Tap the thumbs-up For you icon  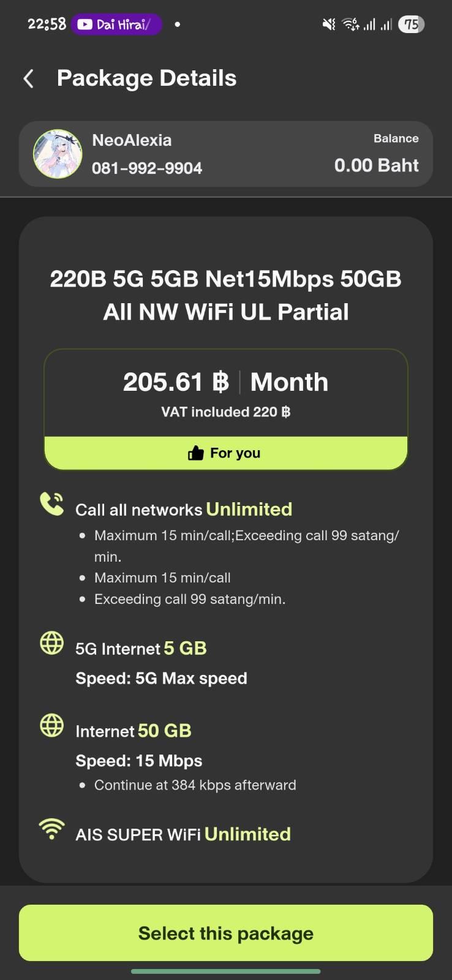coord(195,453)
